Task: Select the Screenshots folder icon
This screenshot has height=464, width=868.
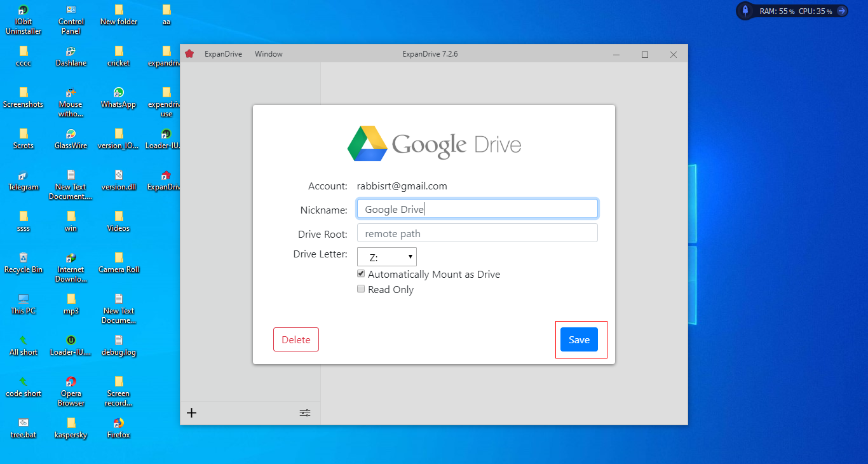Action: 24,93
